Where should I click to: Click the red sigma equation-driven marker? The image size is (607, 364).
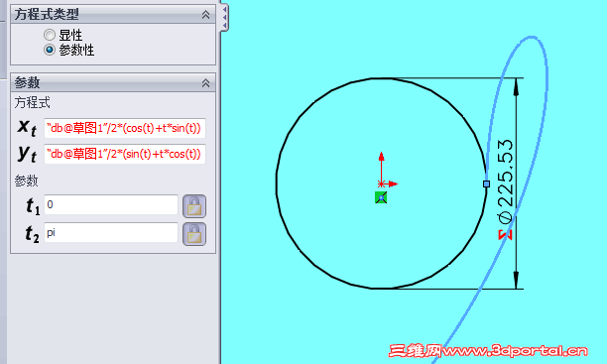(x=505, y=235)
